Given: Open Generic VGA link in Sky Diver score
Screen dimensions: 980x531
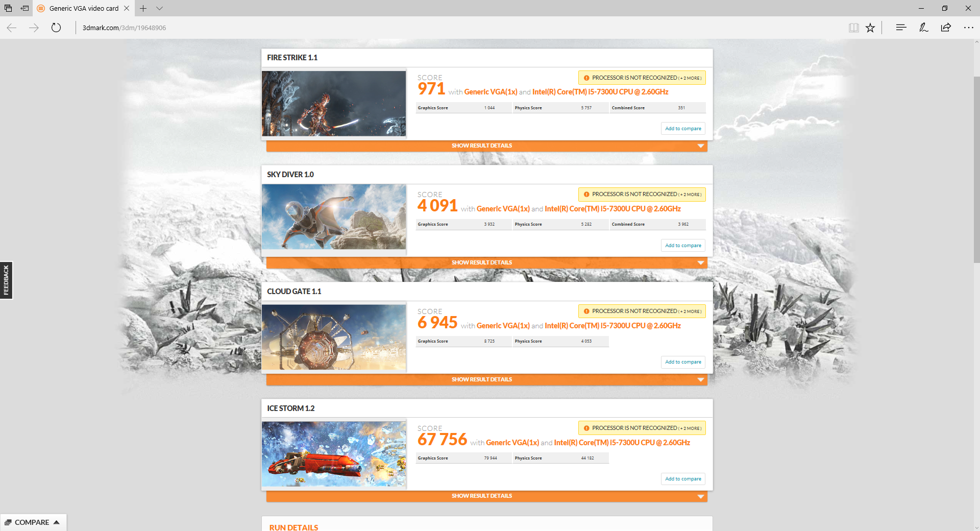Looking at the screenshot, I should (x=503, y=209).
